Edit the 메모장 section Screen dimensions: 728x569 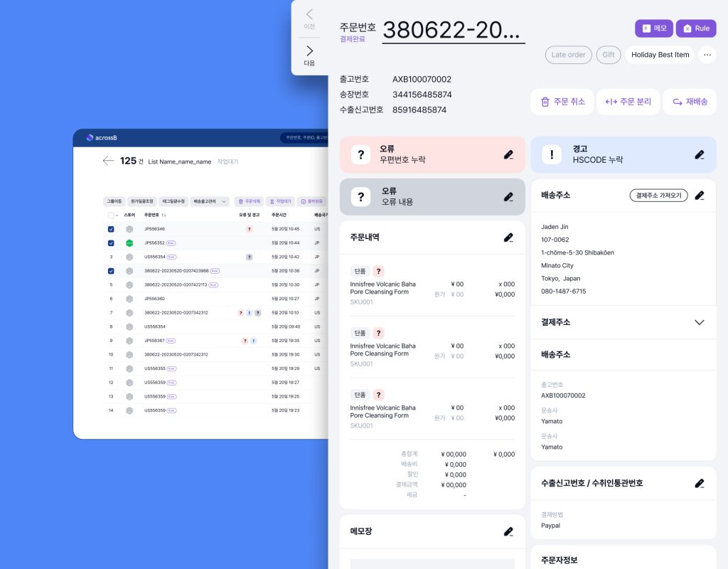point(508,531)
